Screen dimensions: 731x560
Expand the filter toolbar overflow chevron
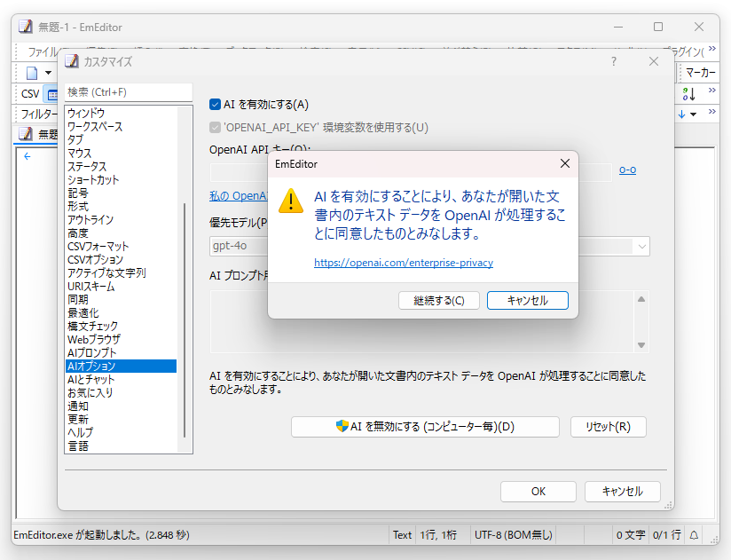711,111
